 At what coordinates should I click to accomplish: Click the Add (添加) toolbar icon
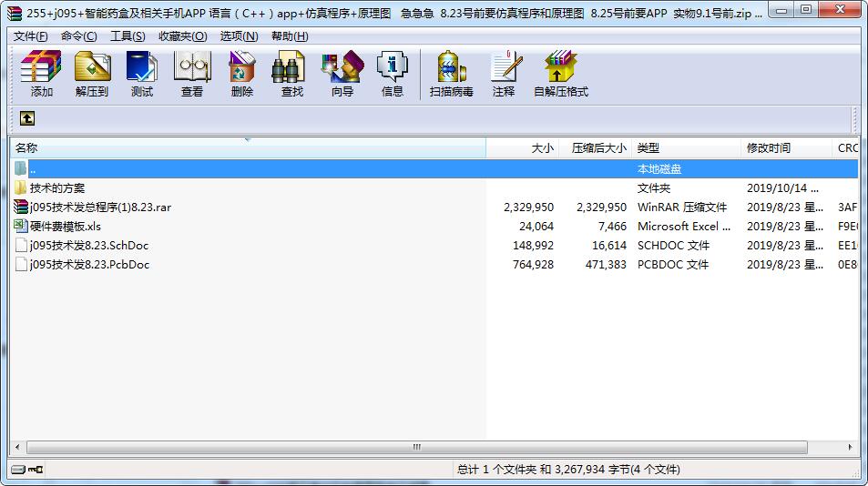(41, 74)
